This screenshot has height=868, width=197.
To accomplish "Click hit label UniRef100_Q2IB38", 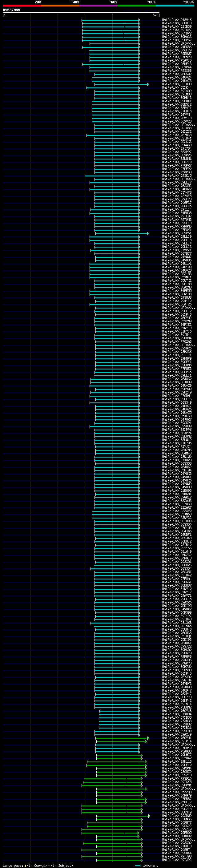I will [177, 84].
